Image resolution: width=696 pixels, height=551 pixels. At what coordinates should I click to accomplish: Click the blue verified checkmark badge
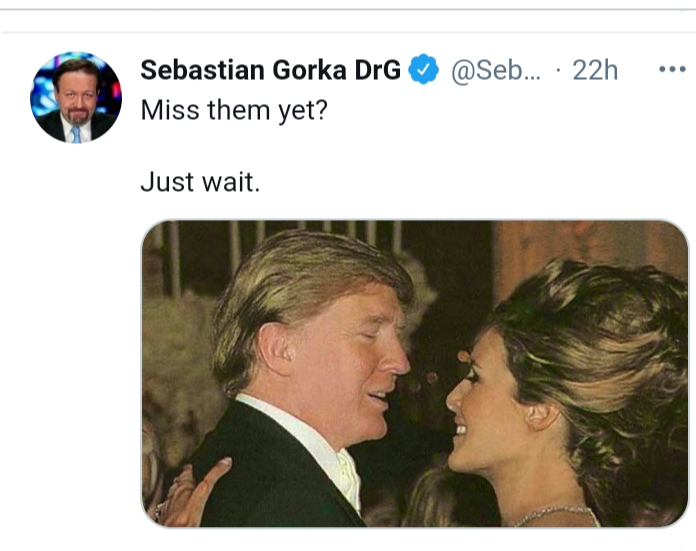tap(425, 69)
